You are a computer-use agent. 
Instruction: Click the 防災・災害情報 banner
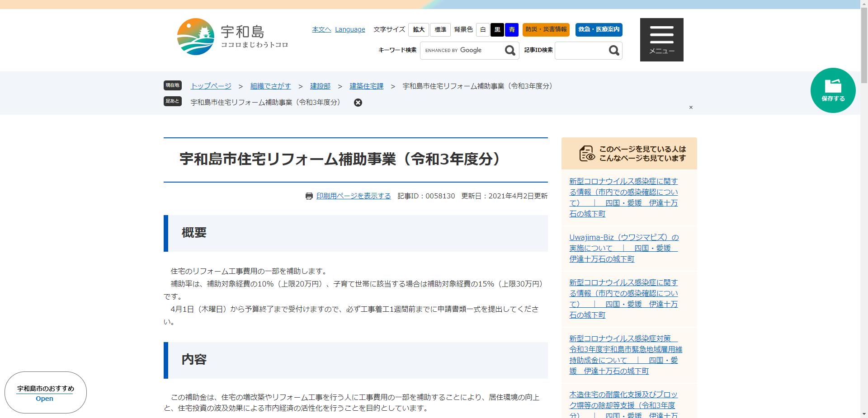click(x=546, y=30)
